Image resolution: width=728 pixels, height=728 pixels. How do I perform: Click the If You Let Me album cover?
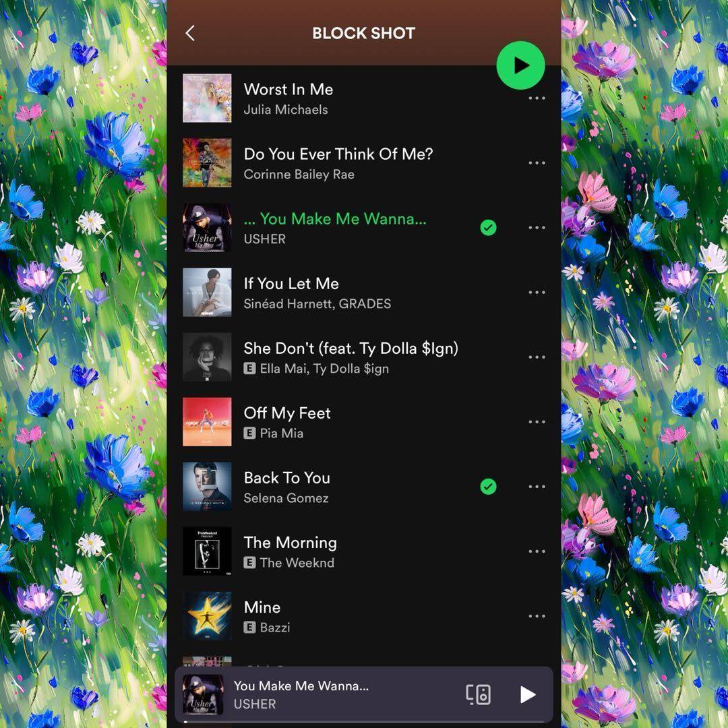[x=207, y=293]
